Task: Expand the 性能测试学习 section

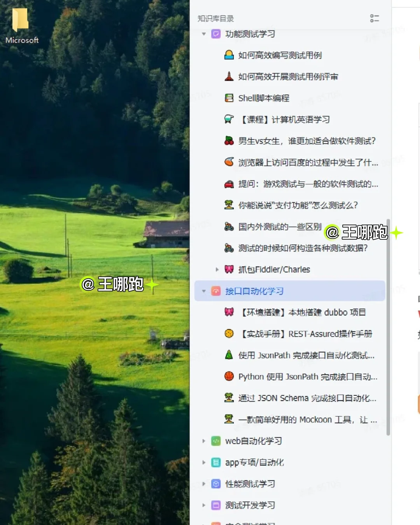Action: tap(204, 484)
